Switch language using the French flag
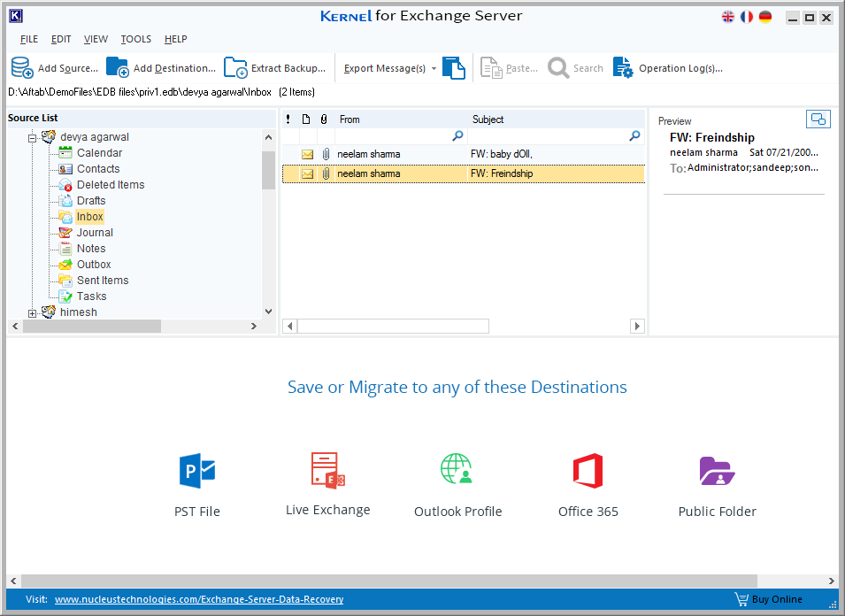Viewport: 845px width, 616px height. (747, 17)
